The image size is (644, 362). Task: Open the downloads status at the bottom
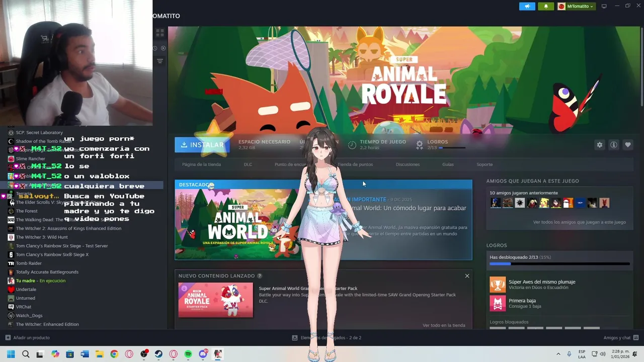pos(327,338)
